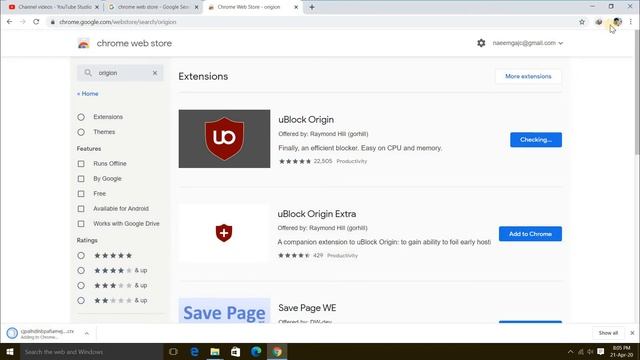Viewport: 640px width, 360px height.
Task: Click the Checking button for uBlock Origin
Action: 536,140
